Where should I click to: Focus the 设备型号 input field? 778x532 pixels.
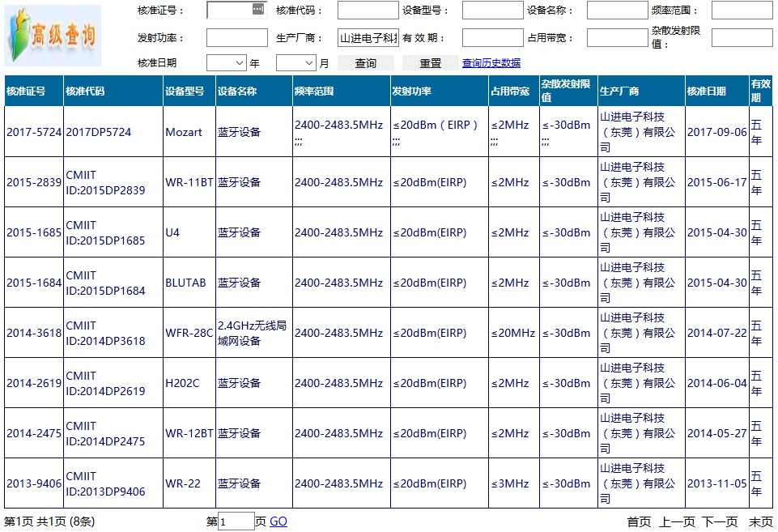tap(493, 10)
